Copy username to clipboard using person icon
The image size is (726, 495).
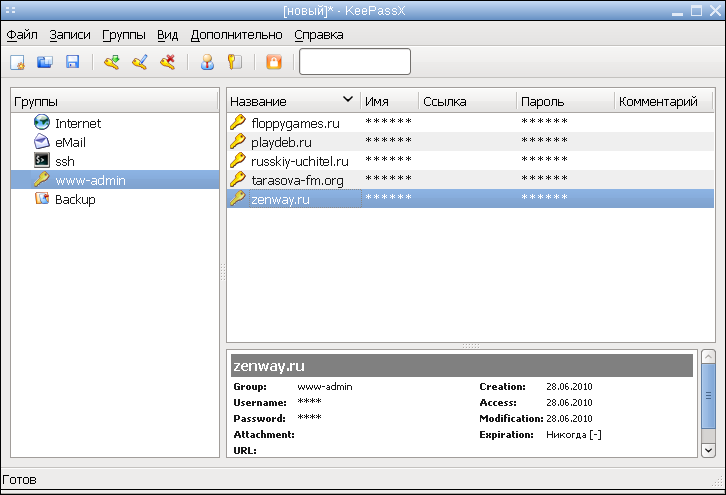coord(207,62)
